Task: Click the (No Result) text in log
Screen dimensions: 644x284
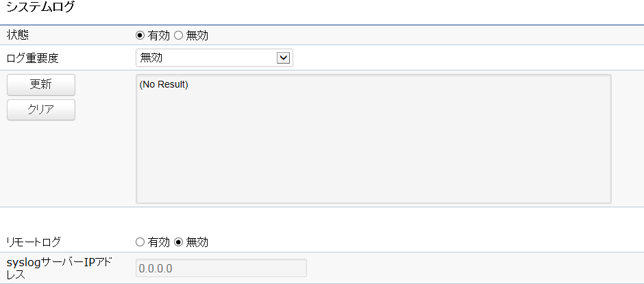Action: click(x=164, y=85)
